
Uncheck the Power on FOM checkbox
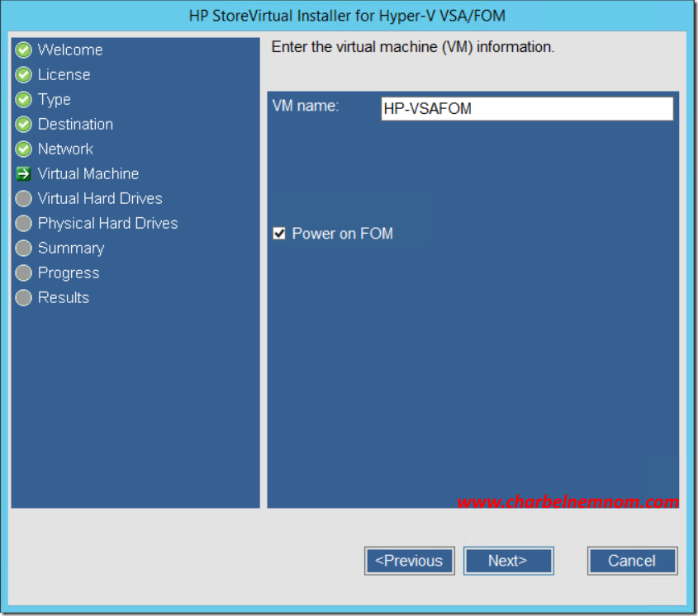(x=279, y=233)
